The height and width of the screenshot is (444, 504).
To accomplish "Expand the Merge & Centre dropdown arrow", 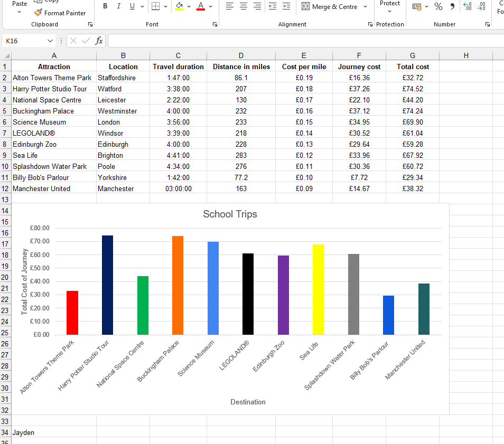I will [x=365, y=6].
